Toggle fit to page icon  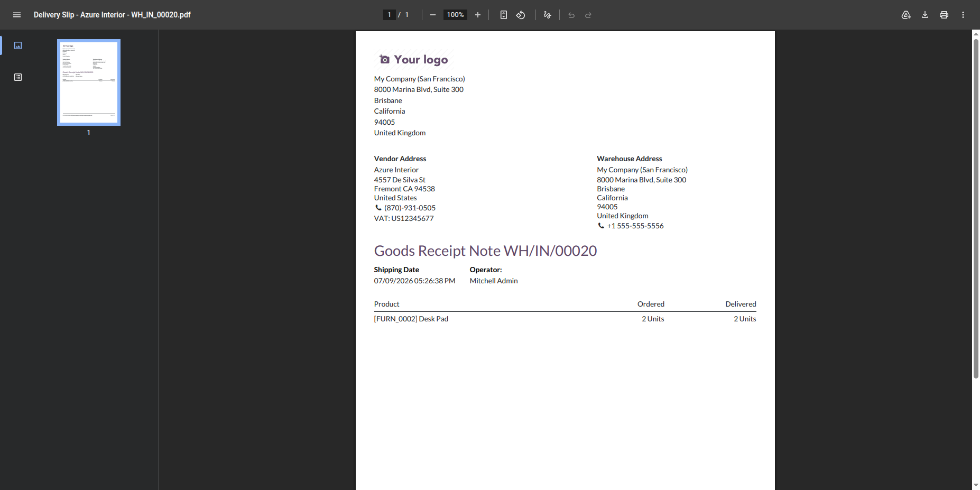click(x=504, y=15)
